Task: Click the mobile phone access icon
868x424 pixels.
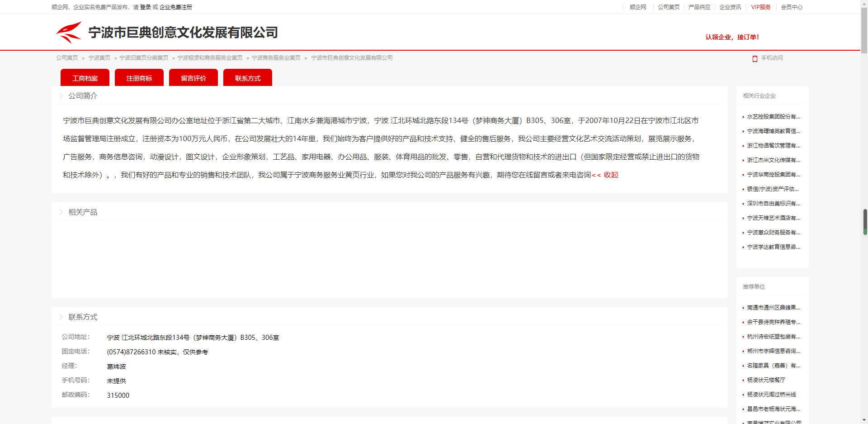Action: click(x=755, y=58)
